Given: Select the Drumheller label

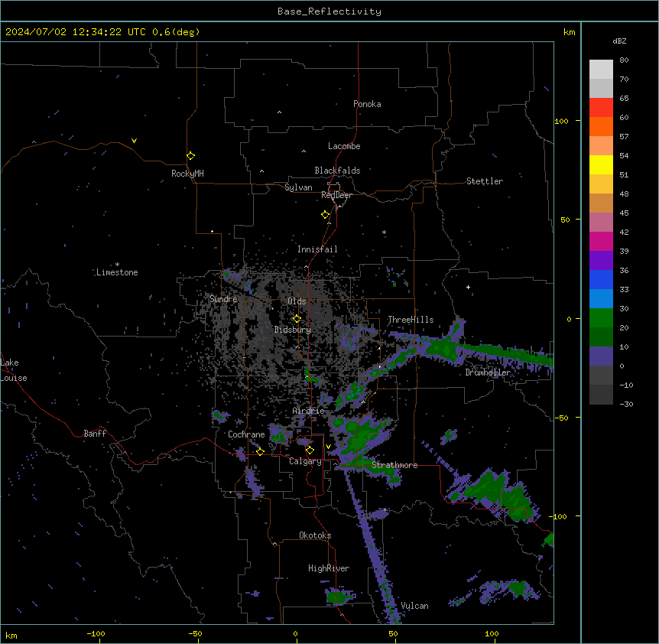Looking at the screenshot, I should tap(488, 372).
